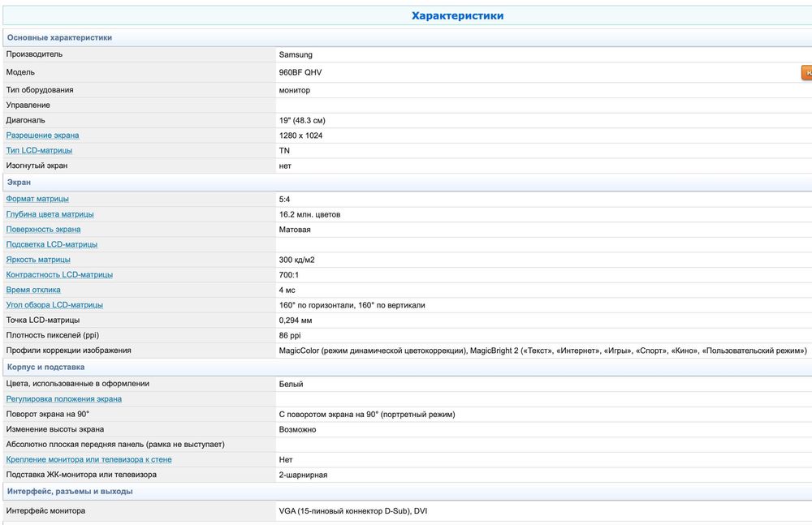The height and width of the screenshot is (525, 812).
Task: Click the Корпус и подставка section header
Action: tap(45, 368)
